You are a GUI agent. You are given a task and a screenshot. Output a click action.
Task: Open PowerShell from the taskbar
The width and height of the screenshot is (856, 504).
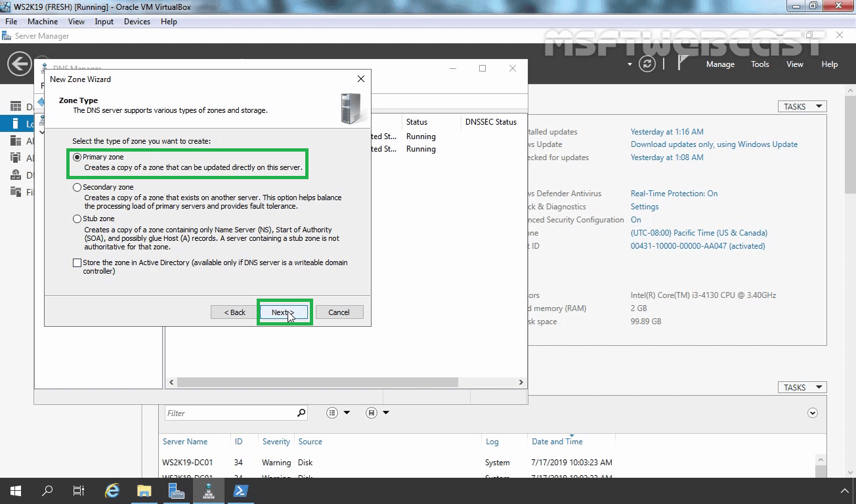(240, 491)
